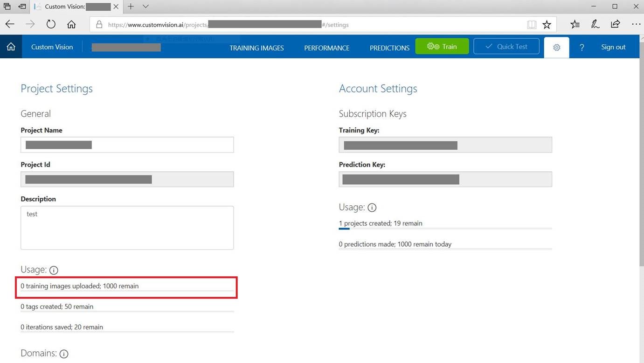Click the browser forward arrow
Screen dimensions: 644x363
pyautogui.click(x=30, y=24)
